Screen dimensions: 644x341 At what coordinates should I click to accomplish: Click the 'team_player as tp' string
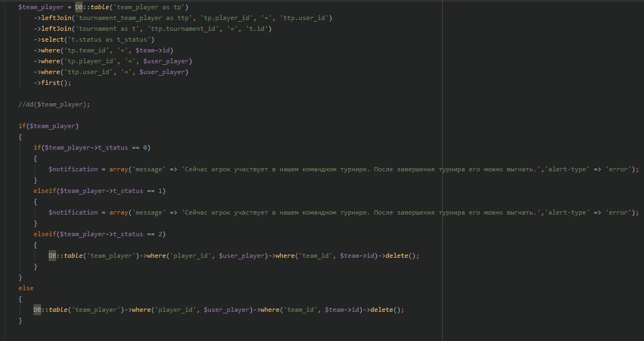coord(148,7)
